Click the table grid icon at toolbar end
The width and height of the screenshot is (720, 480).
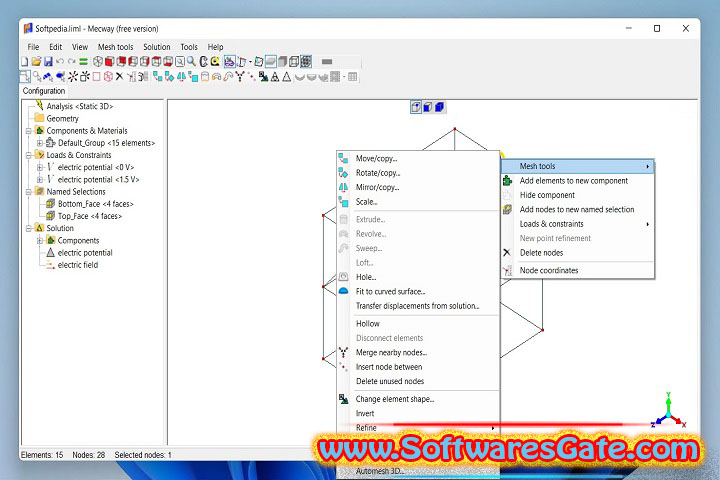352,77
